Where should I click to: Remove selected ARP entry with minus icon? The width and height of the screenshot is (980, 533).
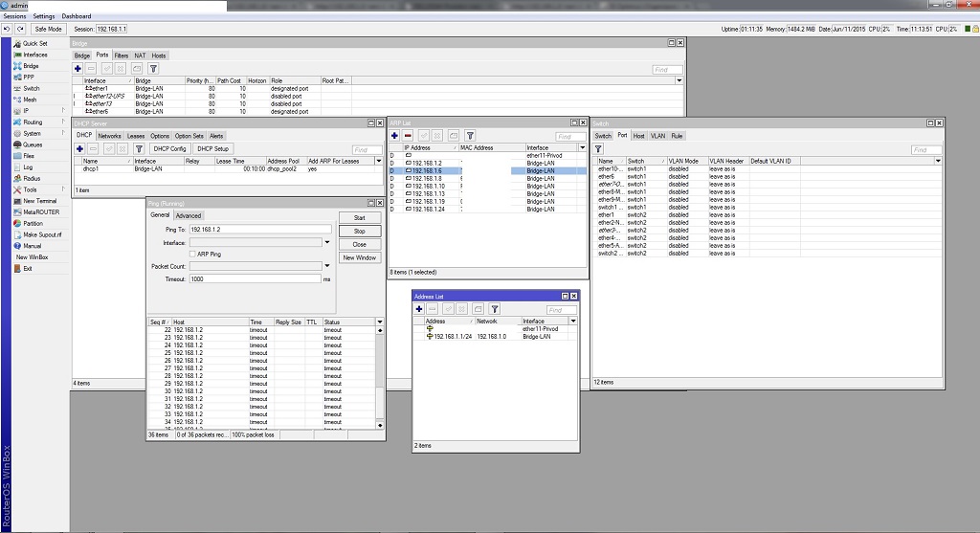pos(408,136)
